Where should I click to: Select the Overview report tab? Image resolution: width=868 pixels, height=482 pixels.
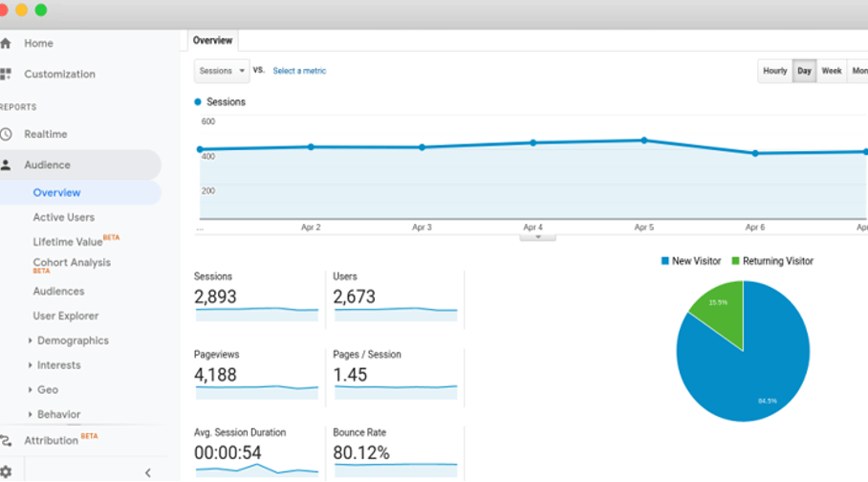(x=212, y=40)
